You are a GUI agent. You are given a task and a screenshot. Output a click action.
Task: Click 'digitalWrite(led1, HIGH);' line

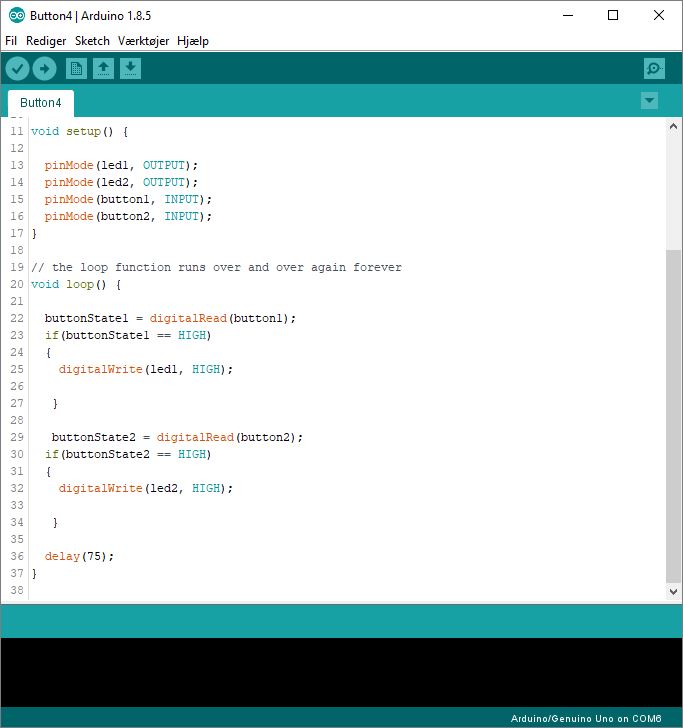146,369
